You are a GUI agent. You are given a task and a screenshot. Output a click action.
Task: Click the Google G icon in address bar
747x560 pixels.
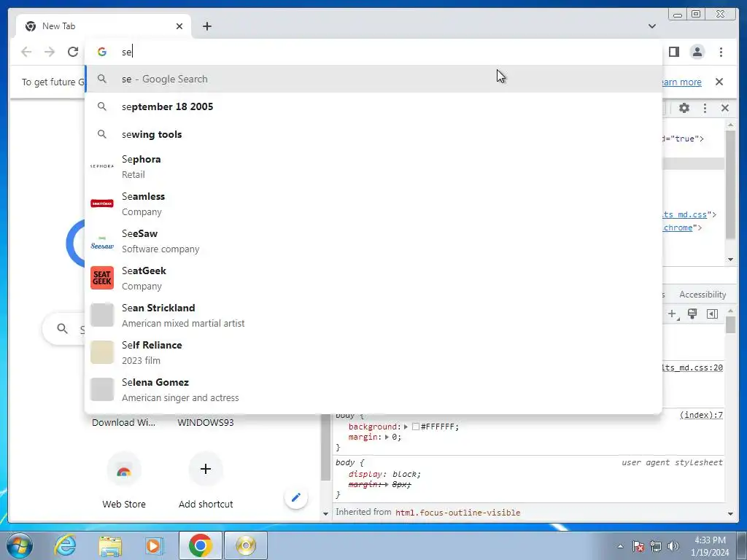point(102,52)
